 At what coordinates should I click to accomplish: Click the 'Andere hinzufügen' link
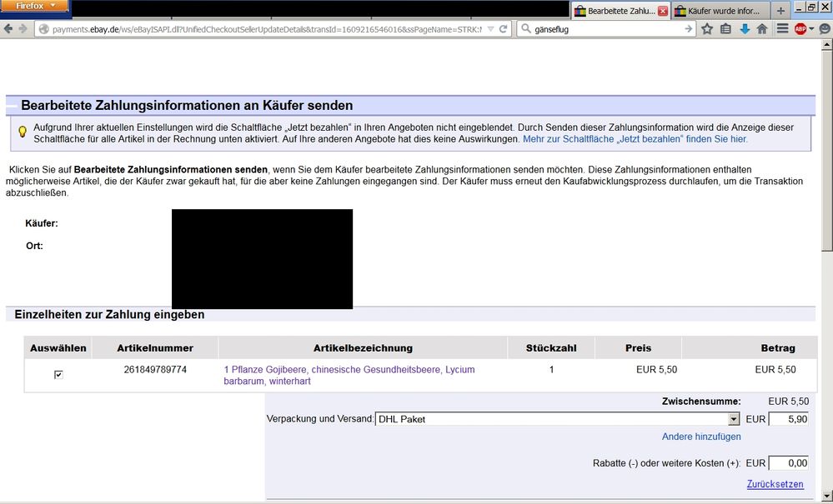701,437
